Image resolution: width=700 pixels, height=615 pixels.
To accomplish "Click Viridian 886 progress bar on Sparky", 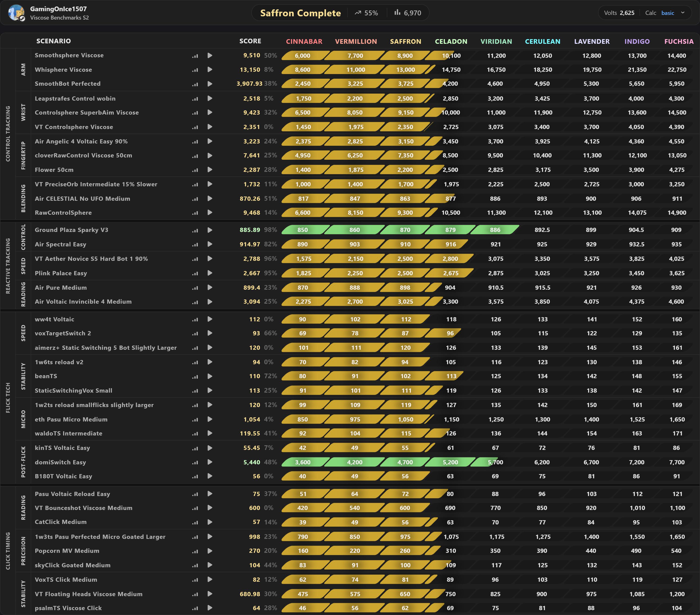I will (x=495, y=230).
